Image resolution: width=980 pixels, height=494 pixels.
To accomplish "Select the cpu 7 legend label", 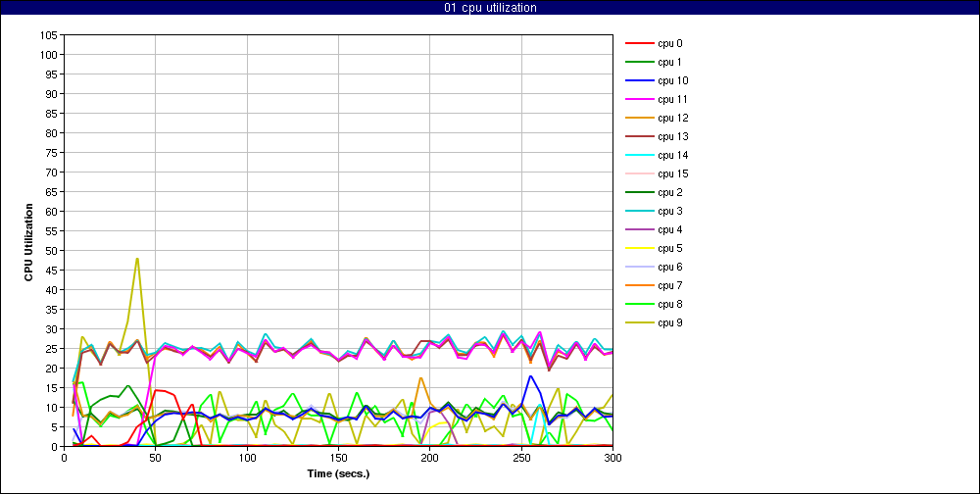I will click(670, 286).
